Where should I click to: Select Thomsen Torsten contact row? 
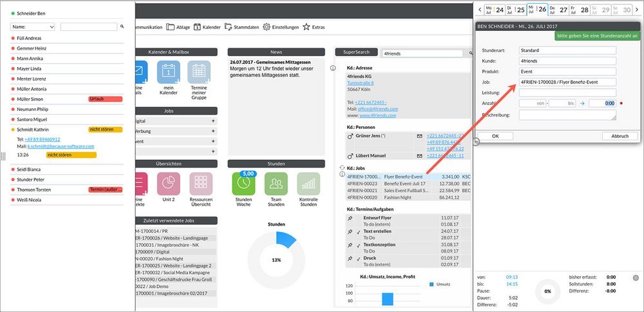pos(67,190)
